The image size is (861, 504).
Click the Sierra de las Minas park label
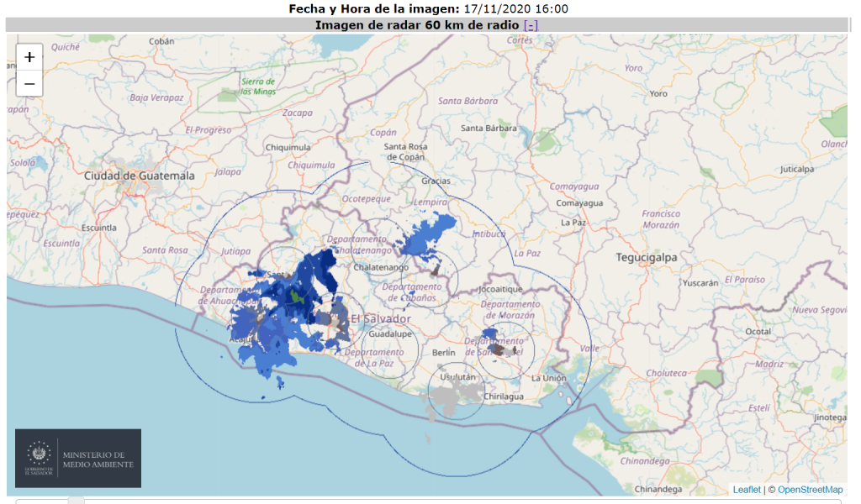(x=258, y=86)
